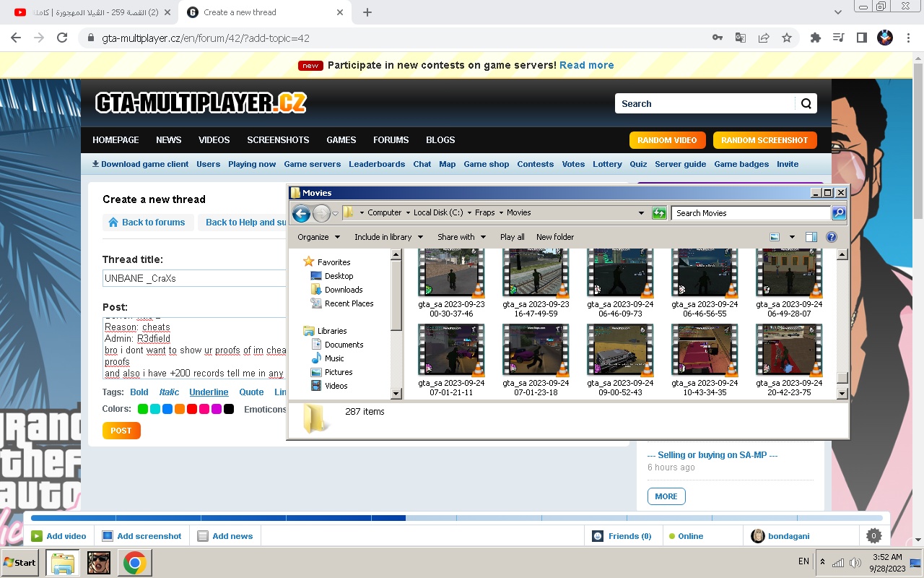Click the RANDOM VIDEO button
The width and height of the screenshot is (924, 578).
[667, 140]
